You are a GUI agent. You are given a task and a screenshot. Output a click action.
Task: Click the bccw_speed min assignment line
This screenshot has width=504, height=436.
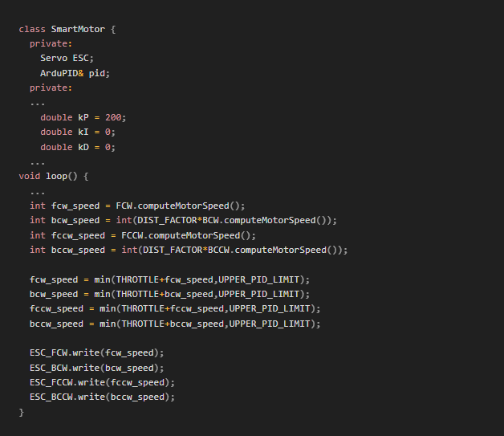tap(175, 324)
